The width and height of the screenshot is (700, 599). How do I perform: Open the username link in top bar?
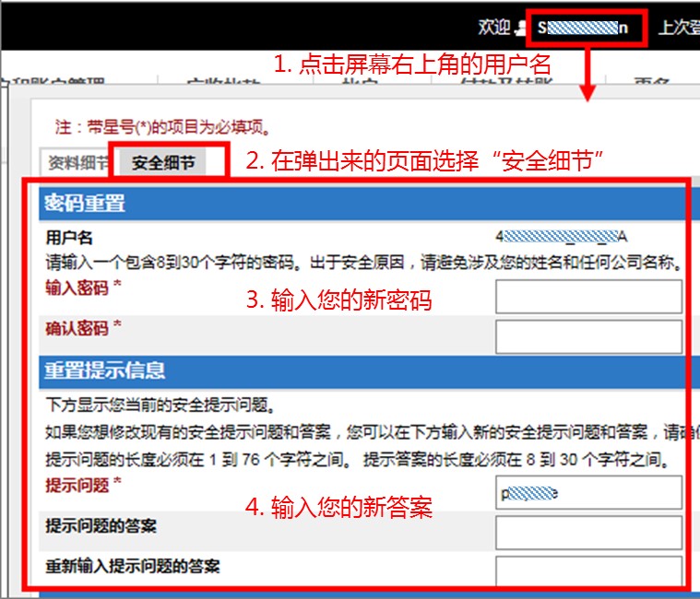583,28
